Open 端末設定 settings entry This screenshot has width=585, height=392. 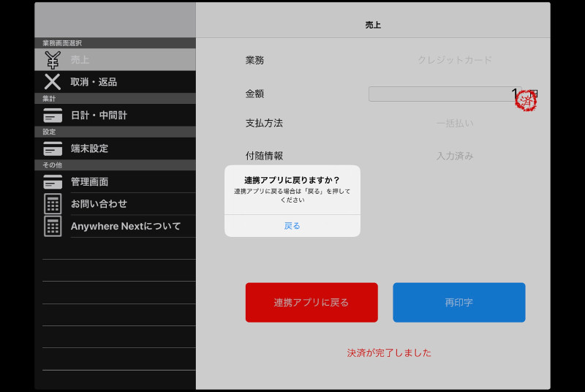click(116, 148)
